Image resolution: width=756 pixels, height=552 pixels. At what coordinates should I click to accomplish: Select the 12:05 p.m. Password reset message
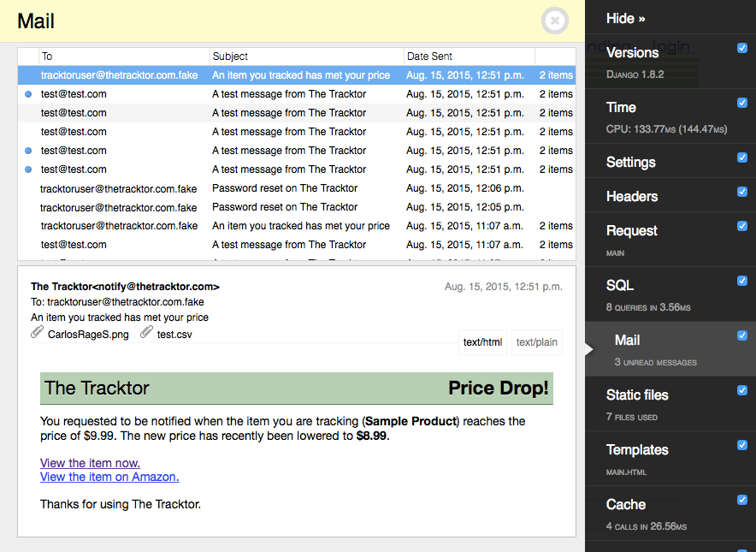click(x=297, y=207)
